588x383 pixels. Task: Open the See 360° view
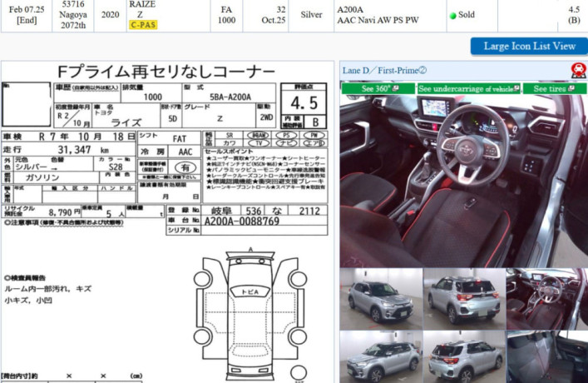[378, 88]
